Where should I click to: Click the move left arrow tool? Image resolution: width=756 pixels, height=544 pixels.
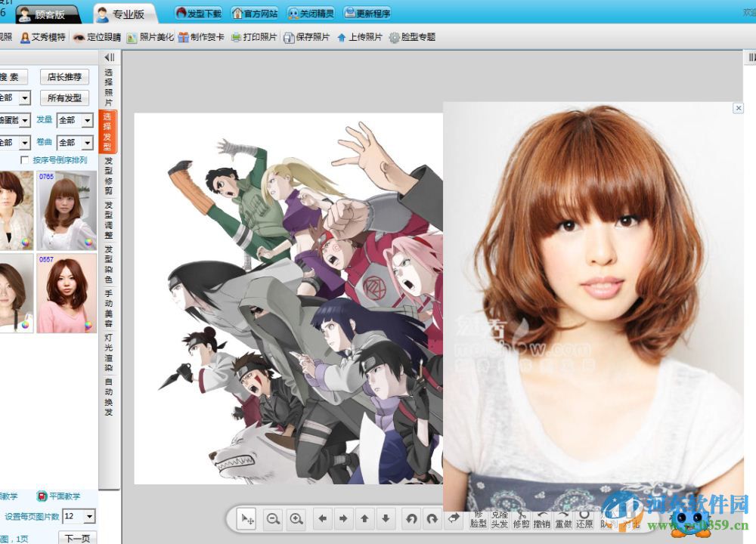323,519
